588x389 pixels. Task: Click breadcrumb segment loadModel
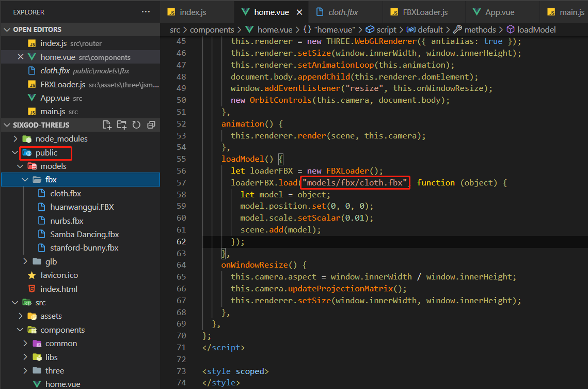point(531,29)
